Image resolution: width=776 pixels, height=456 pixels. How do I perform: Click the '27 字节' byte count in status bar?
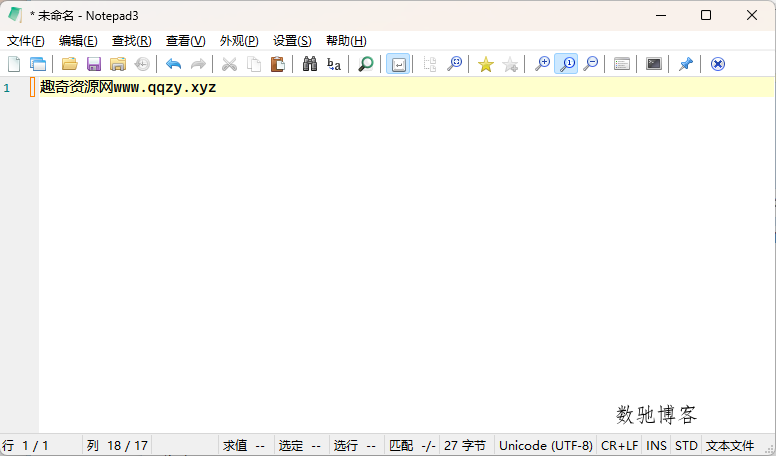[x=465, y=446]
